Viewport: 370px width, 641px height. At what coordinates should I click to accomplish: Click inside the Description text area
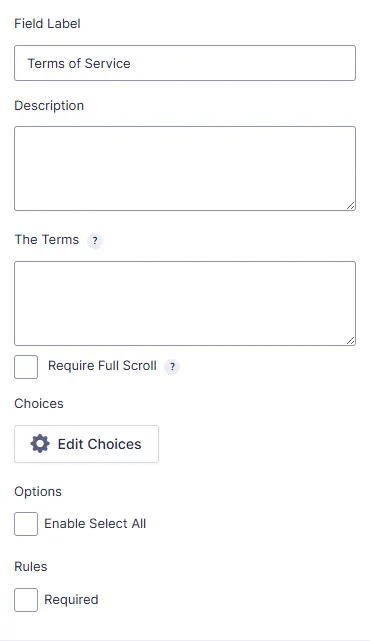click(x=185, y=168)
